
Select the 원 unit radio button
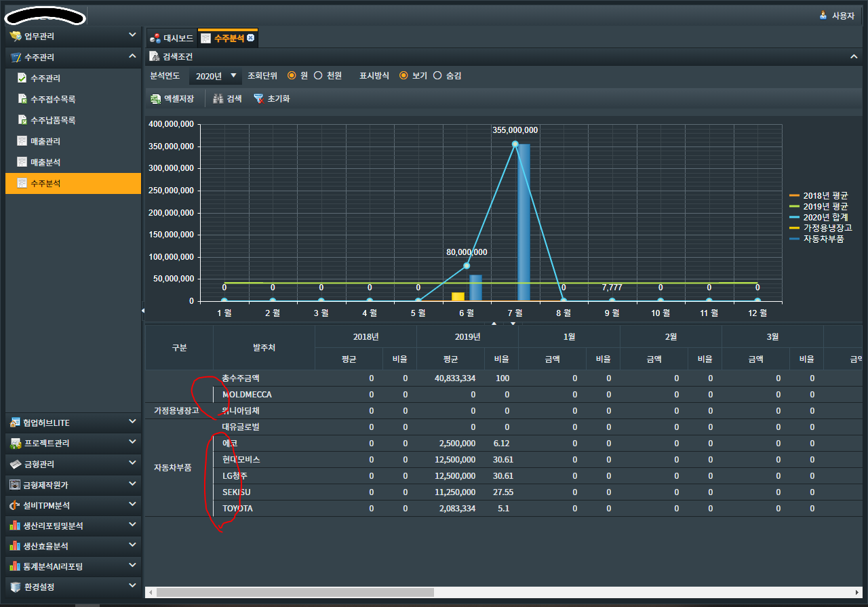coord(292,76)
